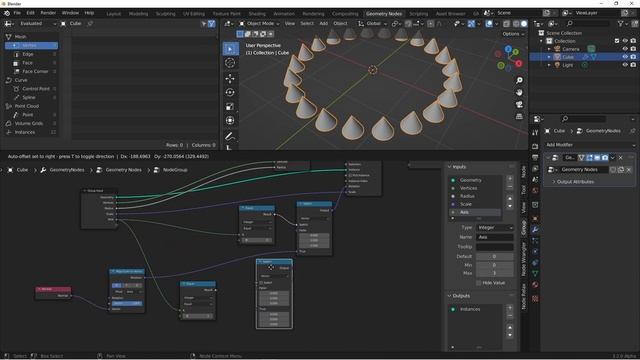Add a new output socket with plus
Screen dimensions: 640x360
510,308
